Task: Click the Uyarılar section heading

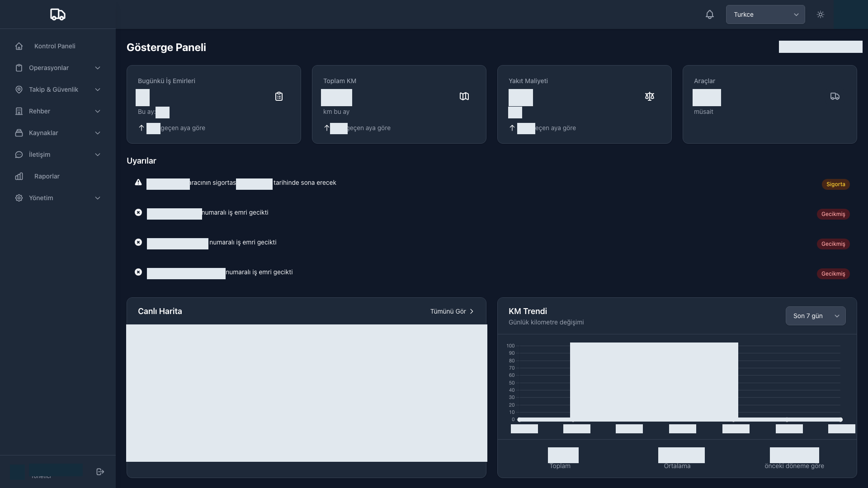Action: 142,161
